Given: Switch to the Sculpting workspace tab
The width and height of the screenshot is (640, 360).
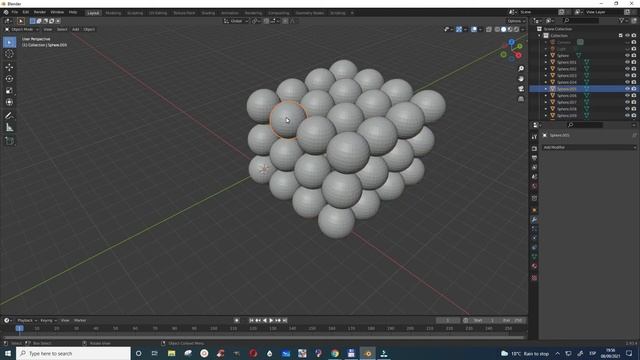Looking at the screenshot, I should 135,13.
